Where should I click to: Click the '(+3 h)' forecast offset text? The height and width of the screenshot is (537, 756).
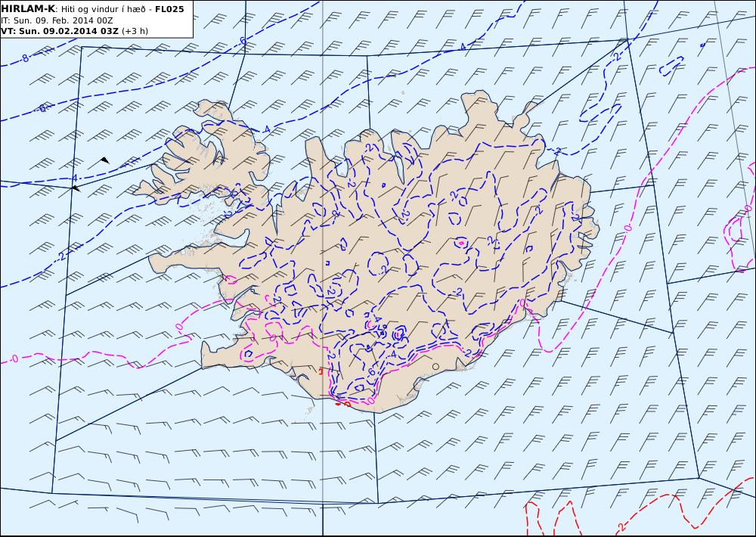(x=135, y=31)
